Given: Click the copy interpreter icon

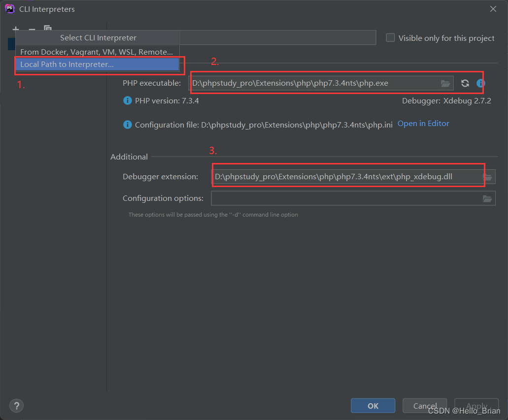Looking at the screenshot, I should pos(48,28).
